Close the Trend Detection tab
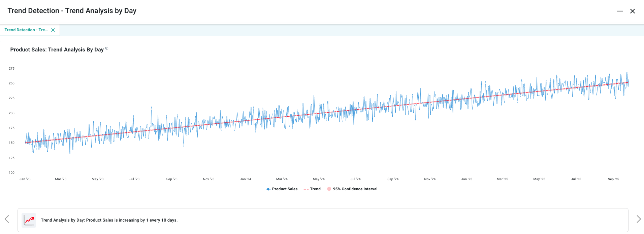Screen dimensions: 644x234 pyautogui.click(x=53, y=30)
